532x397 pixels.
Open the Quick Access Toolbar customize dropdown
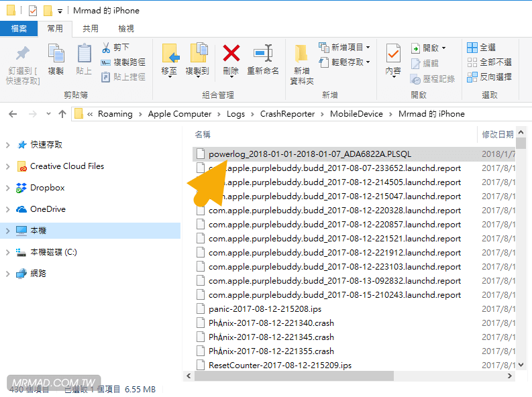(x=60, y=11)
